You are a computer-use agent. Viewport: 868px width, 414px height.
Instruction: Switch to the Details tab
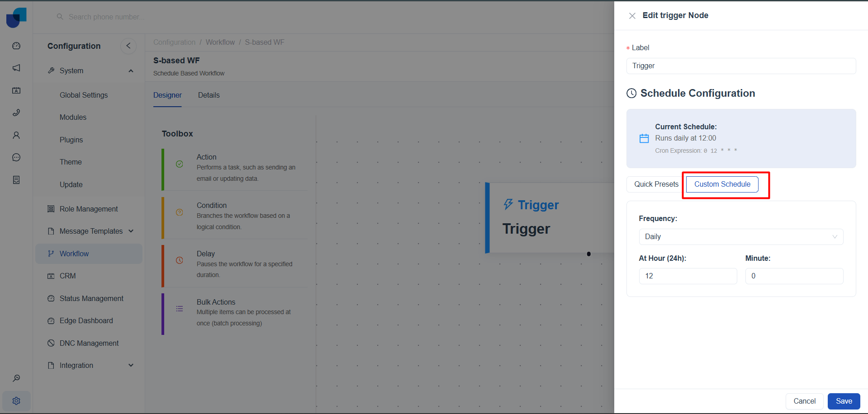pos(209,95)
